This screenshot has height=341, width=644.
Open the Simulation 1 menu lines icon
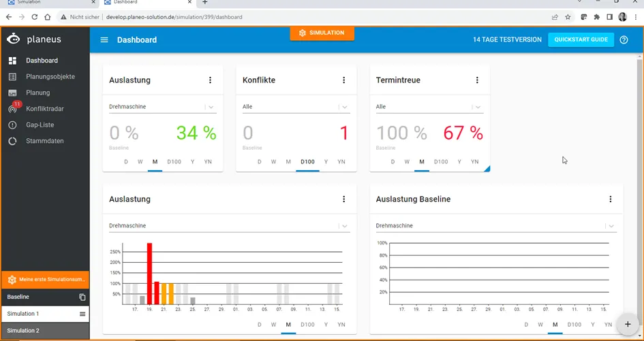(82, 314)
